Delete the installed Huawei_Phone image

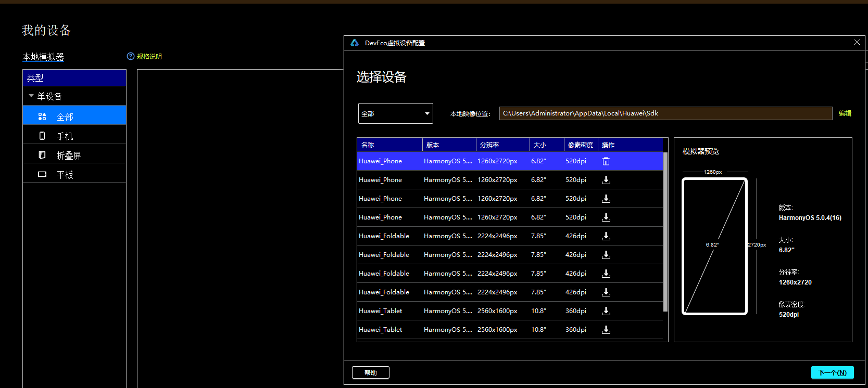click(606, 161)
